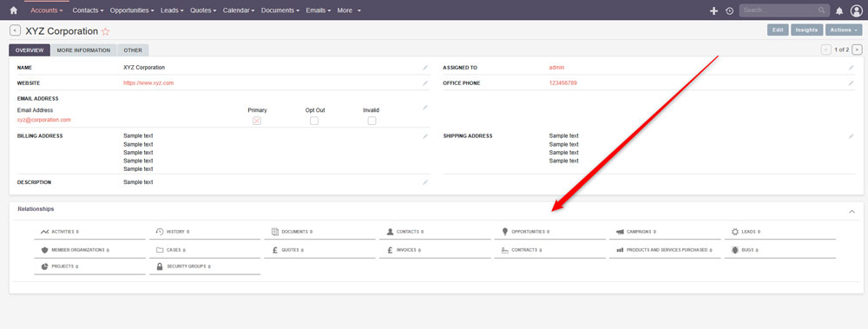
Task: Open the Emails navbar dropdown
Action: [319, 10]
